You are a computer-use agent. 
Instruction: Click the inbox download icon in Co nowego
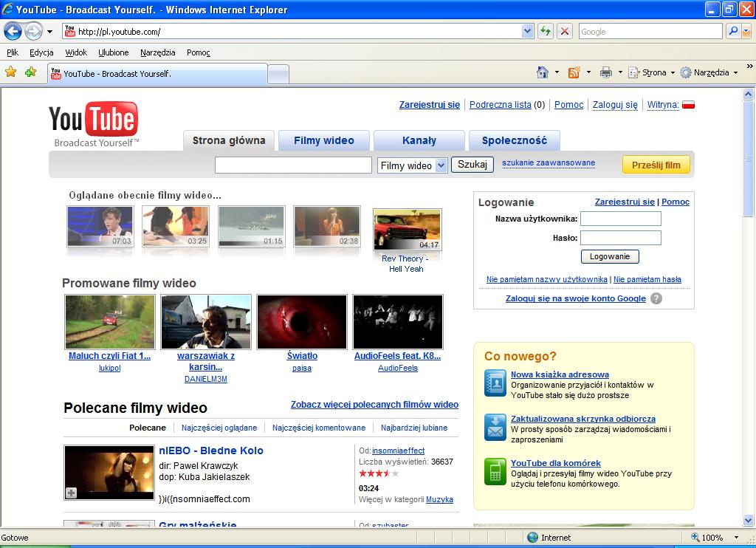pyautogui.click(x=495, y=428)
